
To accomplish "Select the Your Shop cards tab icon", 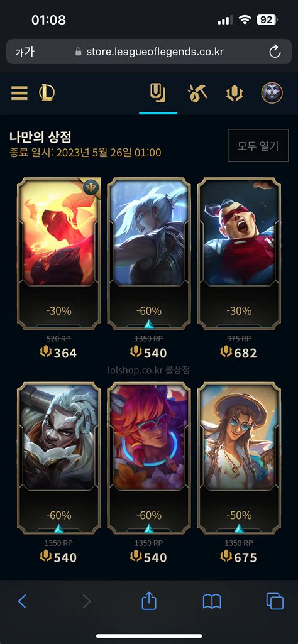I will (x=158, y=93).
